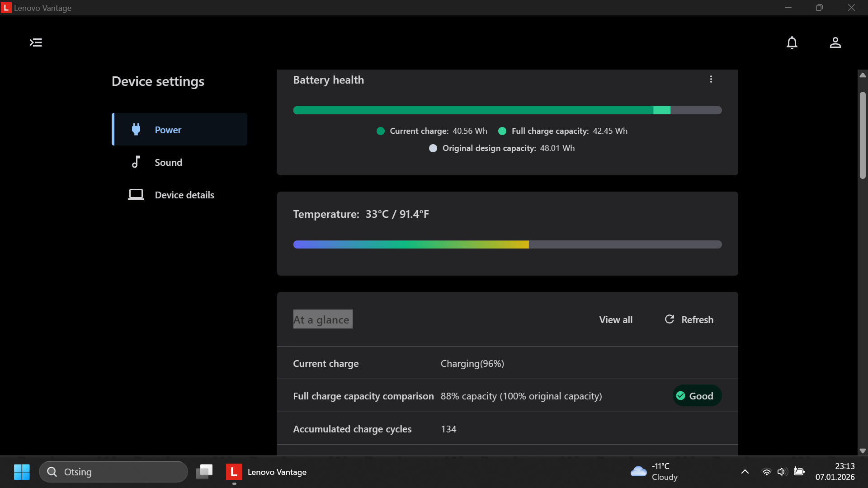Image resolution: width=868 pixels, height=488 pixels.
Task: Click the battery health capacity bar
Action: [x=507, y=110]
